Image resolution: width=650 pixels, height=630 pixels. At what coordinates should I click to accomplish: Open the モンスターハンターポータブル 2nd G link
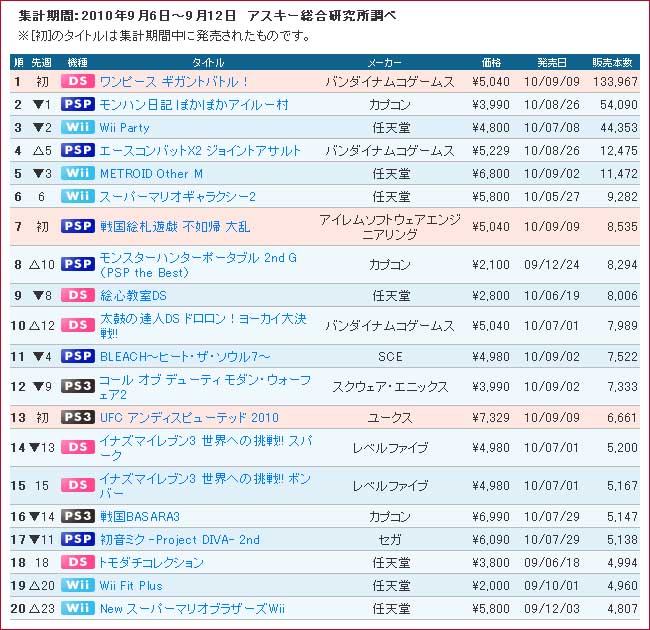click(198, 265)
